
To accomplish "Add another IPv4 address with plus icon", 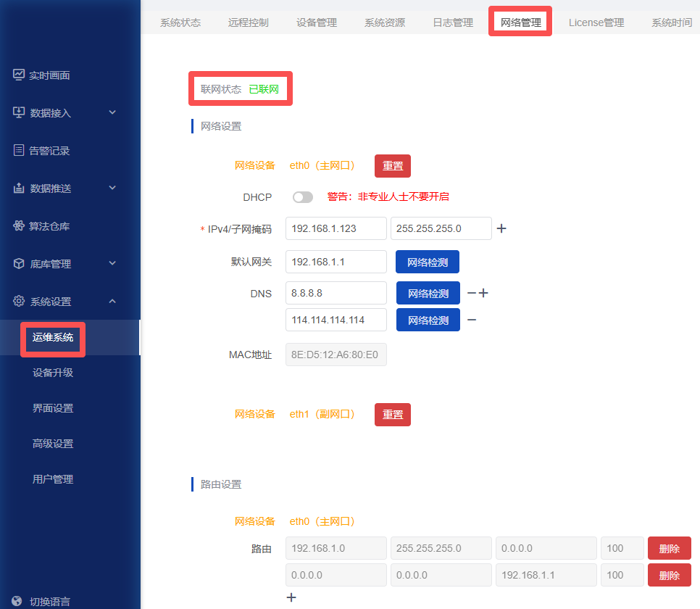I will (x=501, y=228).
